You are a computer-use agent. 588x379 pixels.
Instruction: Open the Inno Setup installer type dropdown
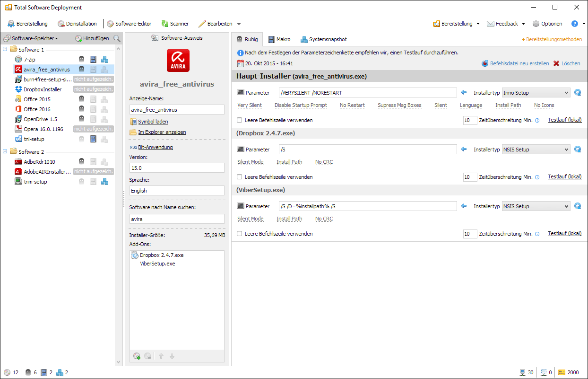(x=536, y=93)
